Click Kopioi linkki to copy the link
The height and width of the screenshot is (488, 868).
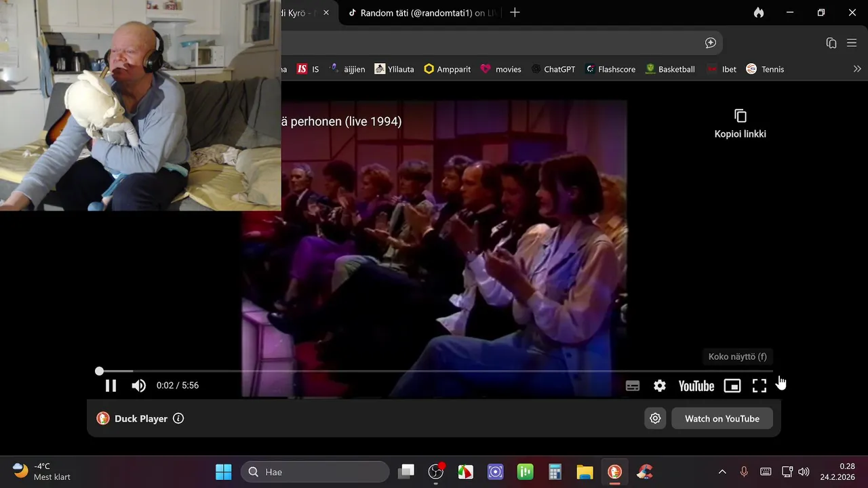point(740,124)
